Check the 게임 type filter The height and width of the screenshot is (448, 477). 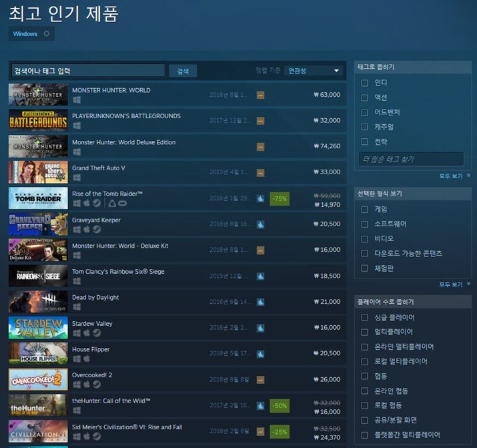click(x=364, y=210)
